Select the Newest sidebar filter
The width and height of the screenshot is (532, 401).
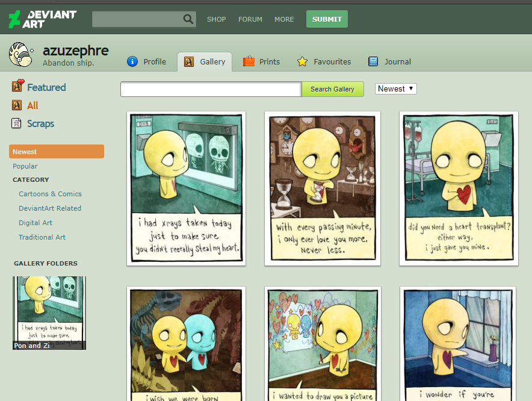click(x=57, y=152)
